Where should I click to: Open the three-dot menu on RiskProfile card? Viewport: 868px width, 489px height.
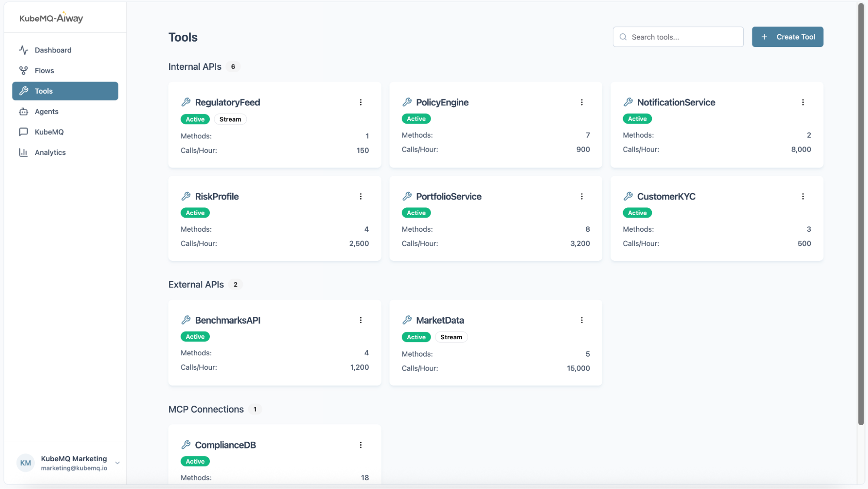coord(360,197)
